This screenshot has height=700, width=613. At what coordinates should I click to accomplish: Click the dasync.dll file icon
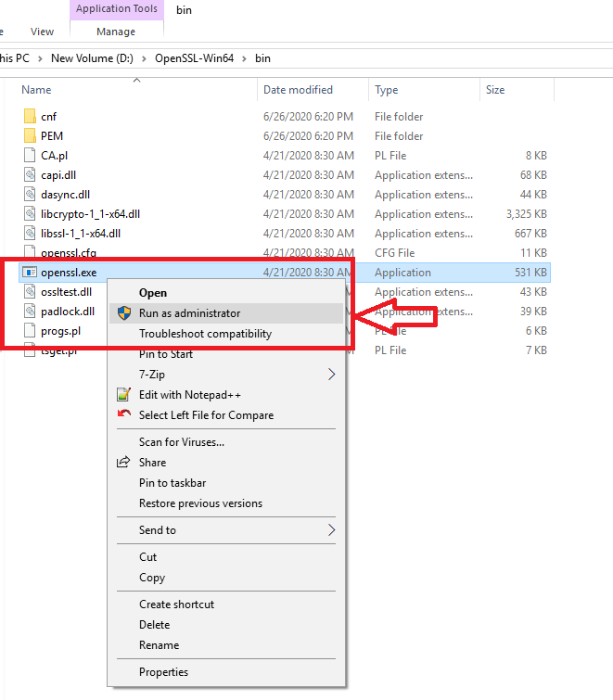click(x=30, y=194)
